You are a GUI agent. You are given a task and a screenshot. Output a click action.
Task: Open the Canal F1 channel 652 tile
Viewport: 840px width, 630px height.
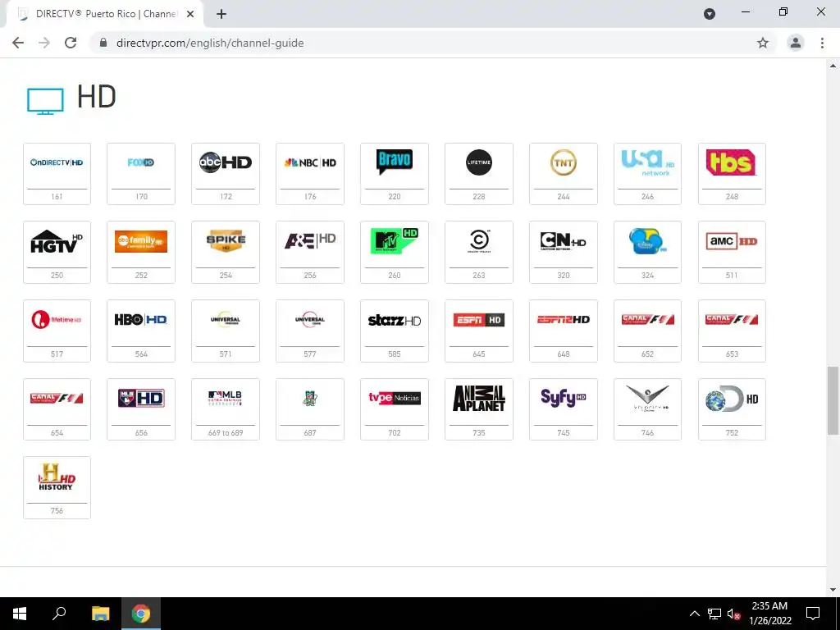(x=648, y=331)
